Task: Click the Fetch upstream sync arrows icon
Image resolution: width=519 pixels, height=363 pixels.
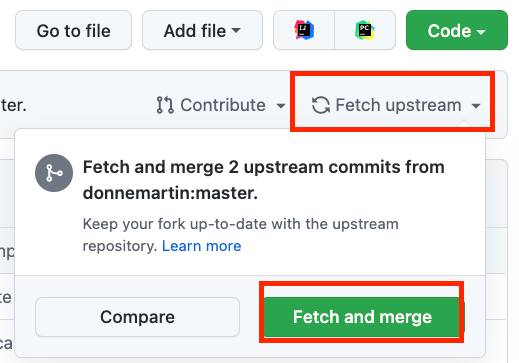Action: click(321, 105)
